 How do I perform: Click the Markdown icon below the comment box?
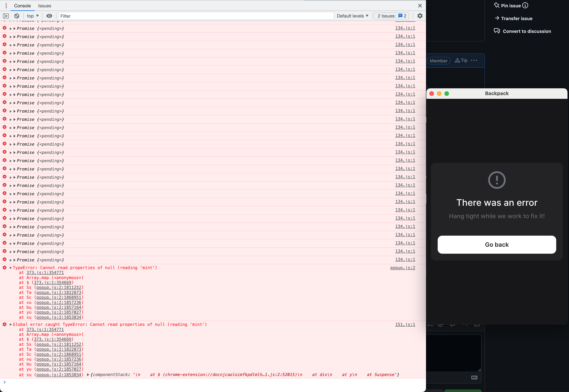(474, 378)
